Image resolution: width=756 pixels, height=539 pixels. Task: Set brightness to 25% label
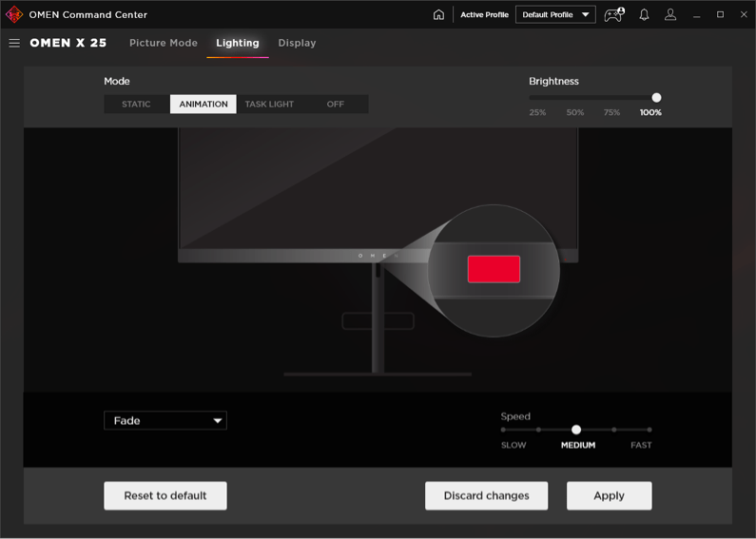point(537,112)
